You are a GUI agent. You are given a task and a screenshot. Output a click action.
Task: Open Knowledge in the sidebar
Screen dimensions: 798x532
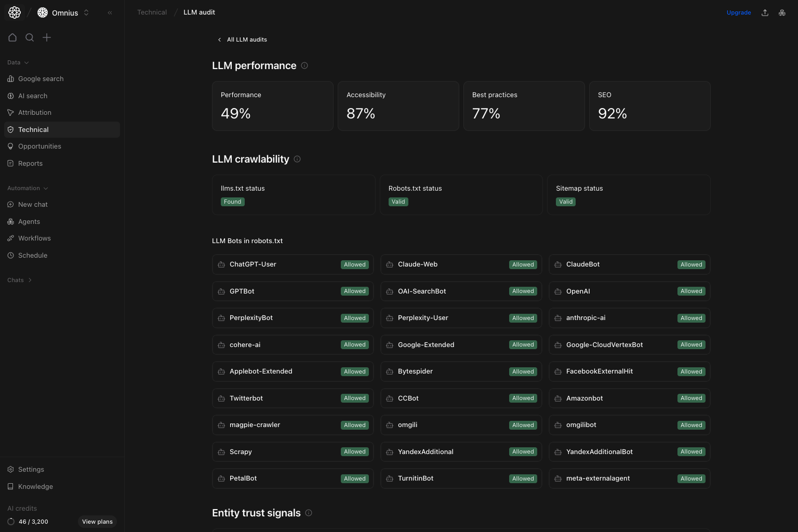62,487
